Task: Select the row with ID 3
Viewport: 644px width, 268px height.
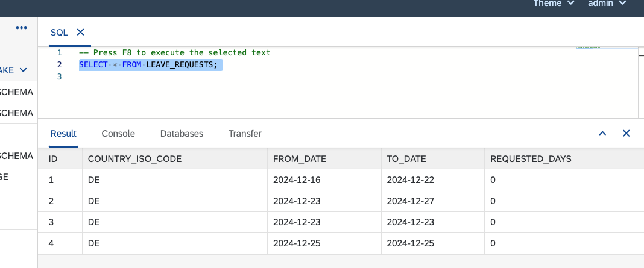Action: pos(341,222)
